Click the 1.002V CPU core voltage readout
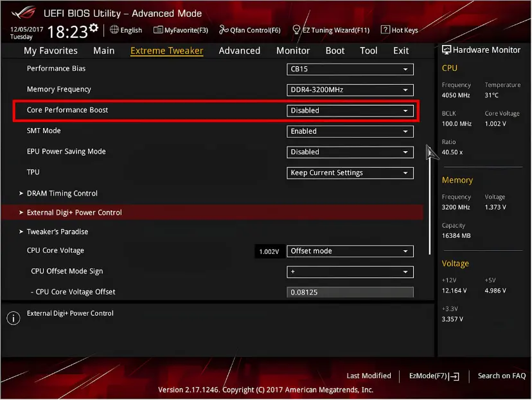The width and height of the screenshot is (532, 400). tap(269, 251)
